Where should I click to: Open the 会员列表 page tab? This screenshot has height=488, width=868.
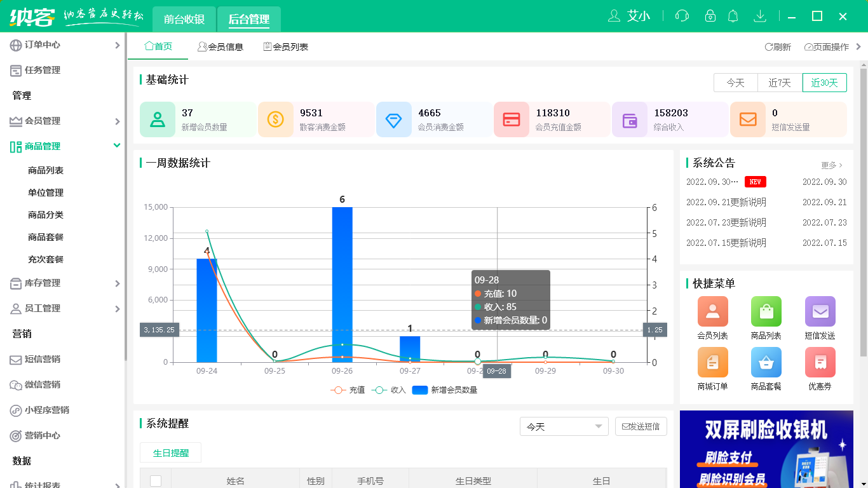(286, 47)
